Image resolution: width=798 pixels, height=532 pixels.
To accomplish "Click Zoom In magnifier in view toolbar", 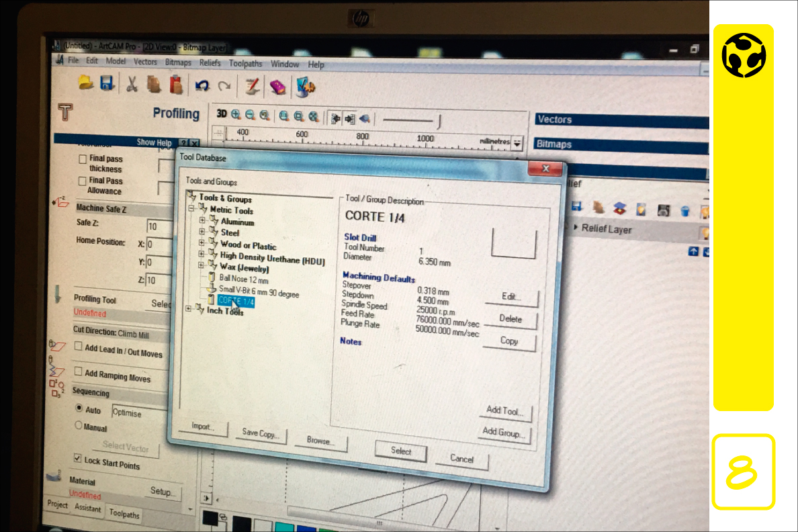I will [x=236, y=115].
